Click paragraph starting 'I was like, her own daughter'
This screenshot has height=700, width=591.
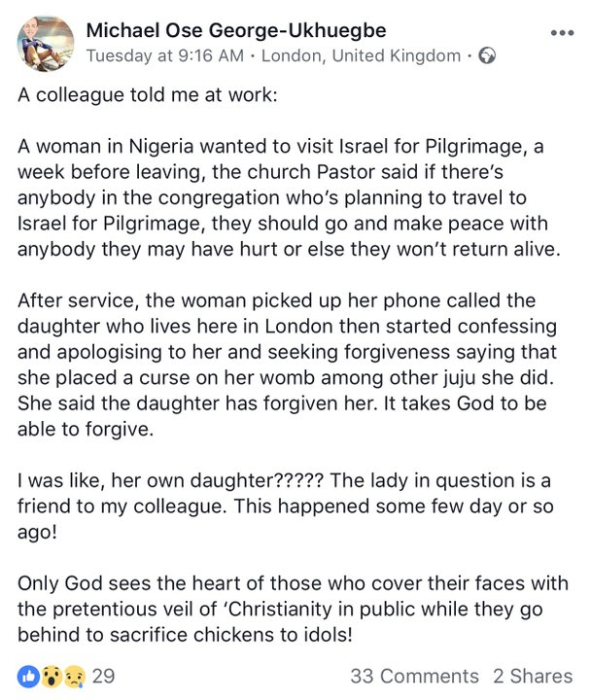(286, 506)
